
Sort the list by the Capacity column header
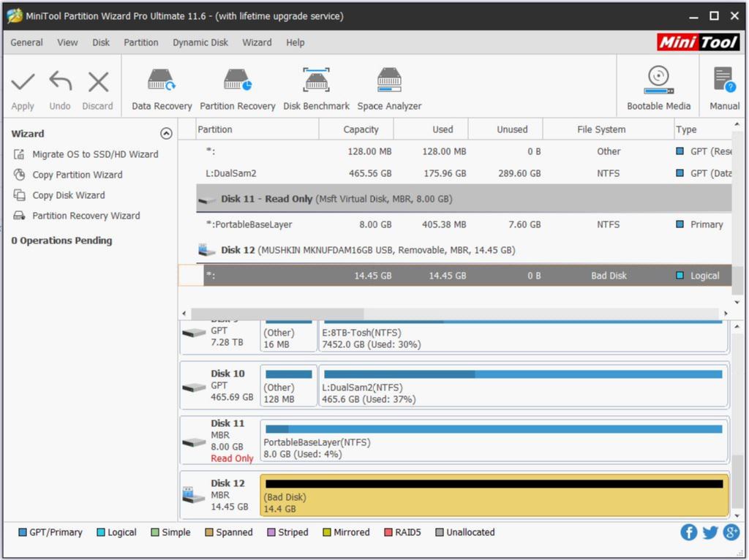(x=361, y=129)
